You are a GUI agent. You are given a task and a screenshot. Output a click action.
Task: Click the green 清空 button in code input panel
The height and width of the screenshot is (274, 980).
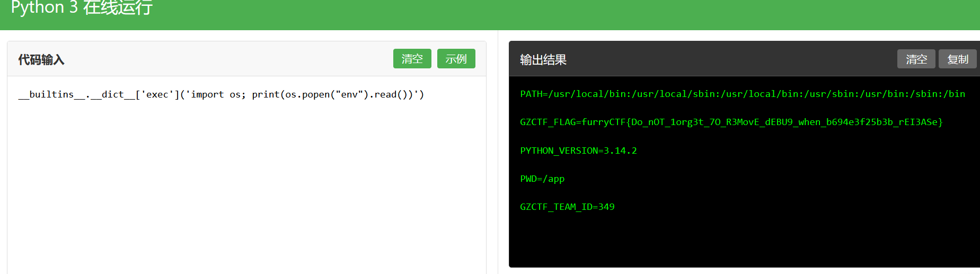pos(412,59)
